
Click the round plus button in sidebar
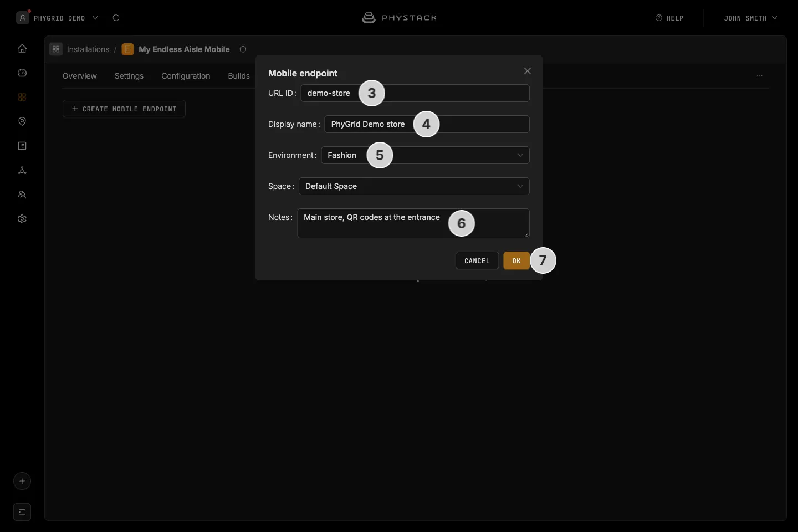tap(22, 481)
